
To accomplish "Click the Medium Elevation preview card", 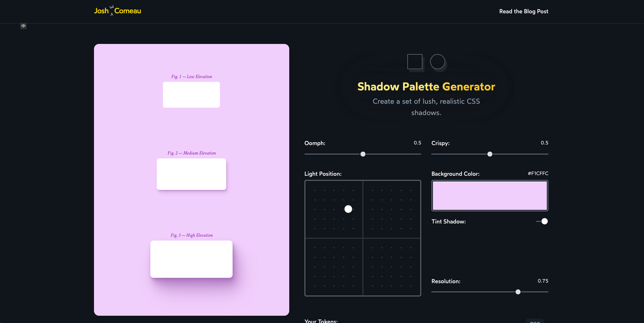I will pyautogui.click(x=191, y=174).
